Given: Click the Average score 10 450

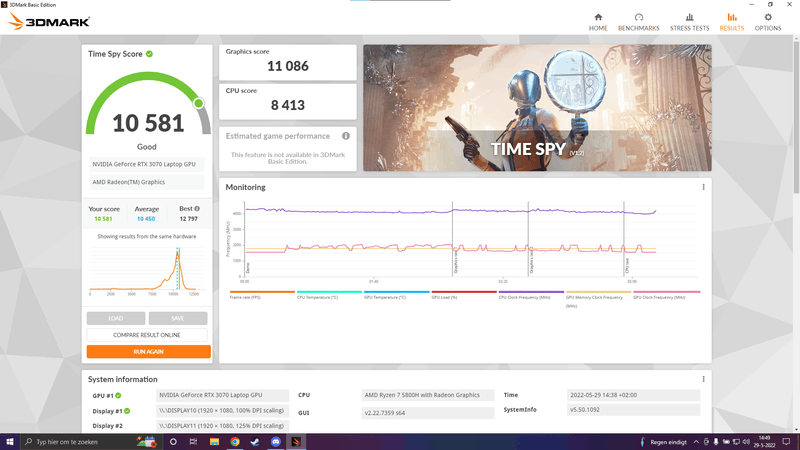Looking at the screenshot, I should [146, 219].
